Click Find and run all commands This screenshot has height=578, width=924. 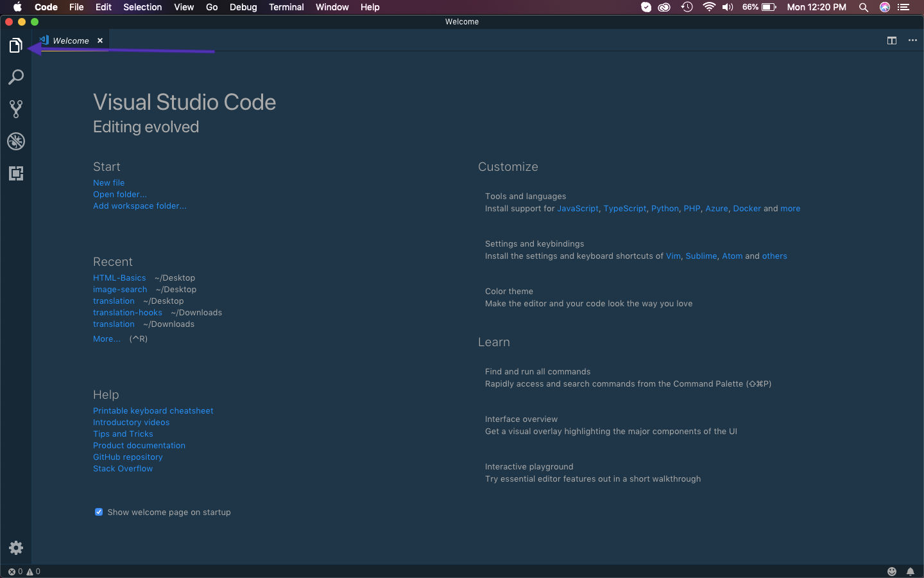pyautogui.click(x=628, y=378)
